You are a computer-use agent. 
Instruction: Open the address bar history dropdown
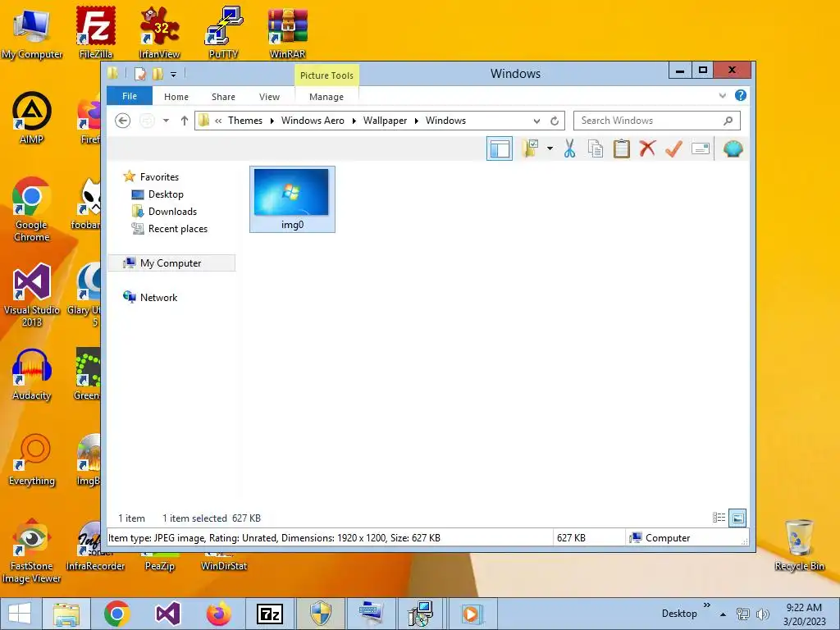point(536,121)
